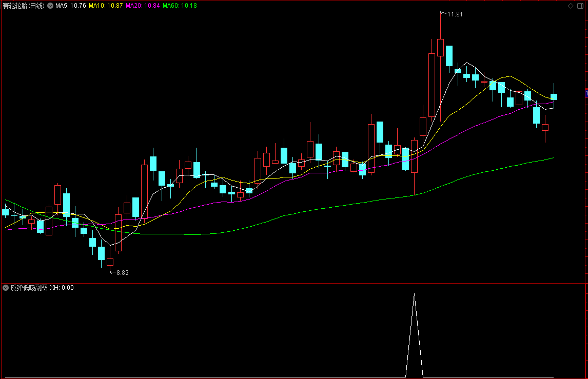
Task: Click the last cyan candlestick on the right
Action: click(554, 97)
